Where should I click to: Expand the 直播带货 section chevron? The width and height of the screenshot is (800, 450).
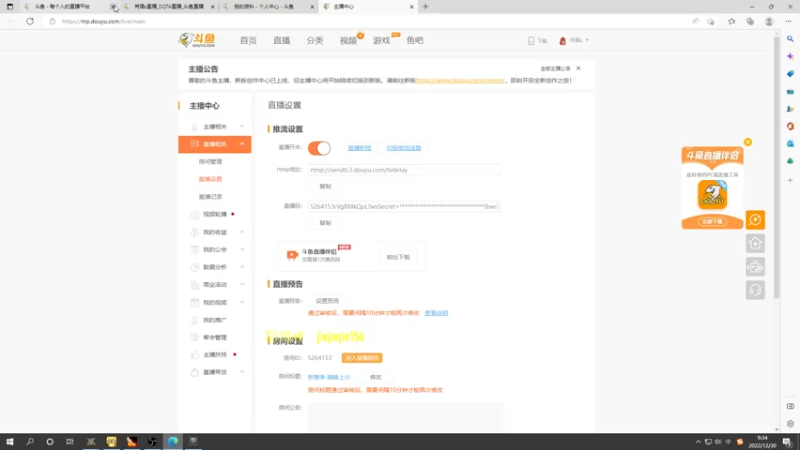(242, 372)
